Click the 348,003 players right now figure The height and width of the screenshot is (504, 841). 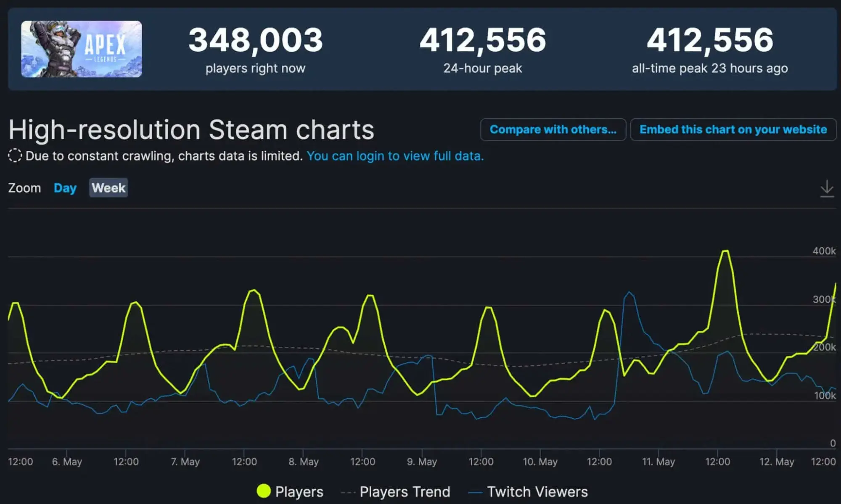[x=256, y=40]
